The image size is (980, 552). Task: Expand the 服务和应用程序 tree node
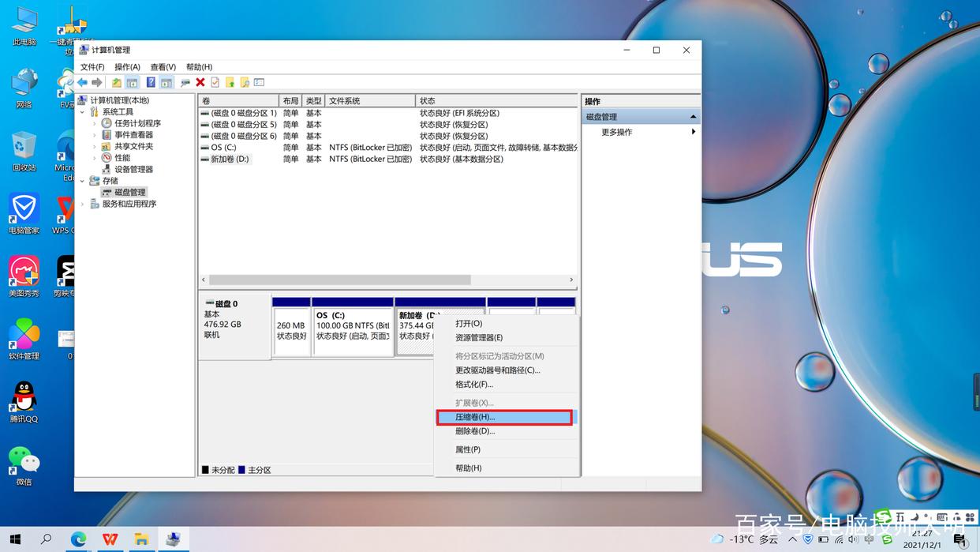click(83, 204)
